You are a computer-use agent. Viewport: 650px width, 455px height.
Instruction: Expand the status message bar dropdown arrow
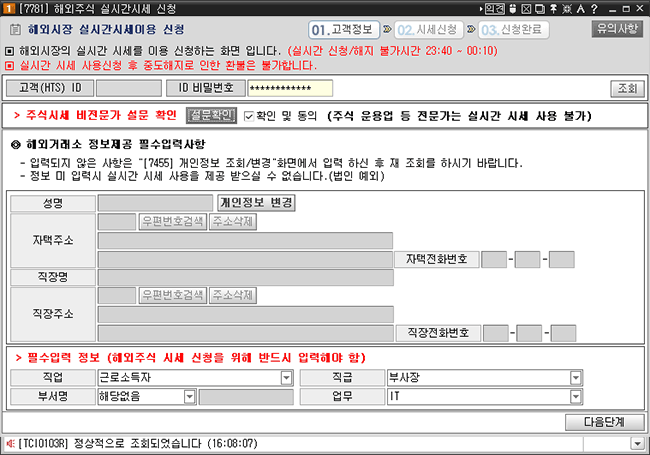[x=637, y=442]
